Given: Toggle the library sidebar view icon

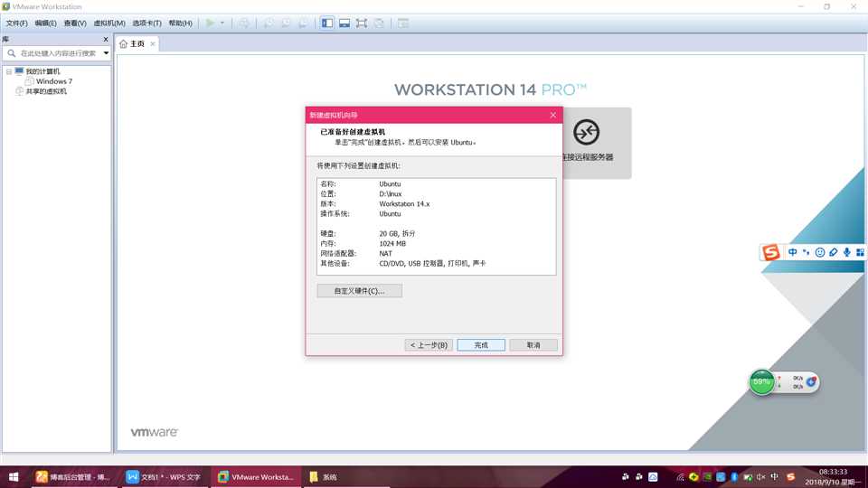Looking at the screenshot, I should pyautogui.click(x=327, y=23).
